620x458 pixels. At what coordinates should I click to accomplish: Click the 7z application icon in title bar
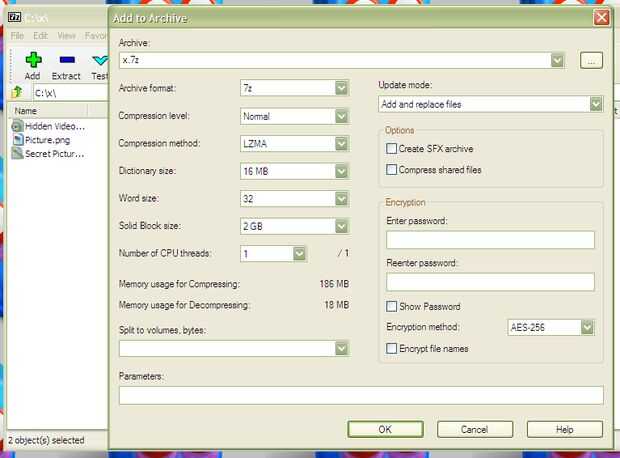pyautogui.click(x=15, y=17)
